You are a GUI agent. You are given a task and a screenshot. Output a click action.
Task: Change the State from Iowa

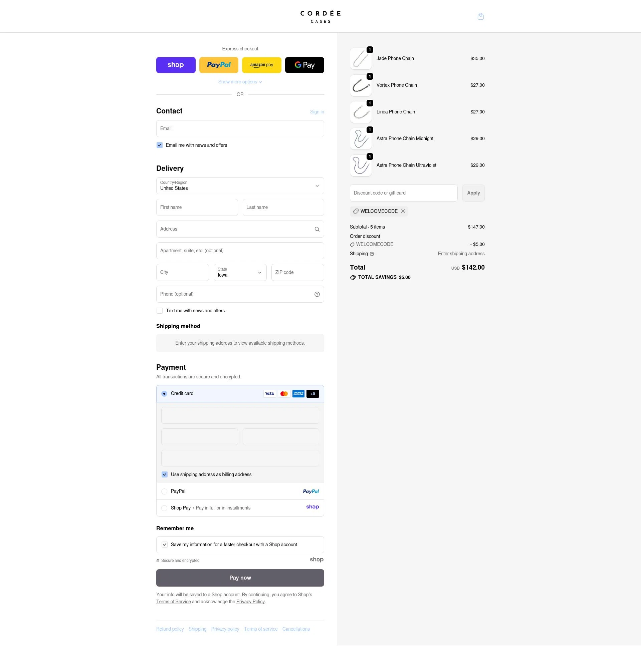pos(240,272)
